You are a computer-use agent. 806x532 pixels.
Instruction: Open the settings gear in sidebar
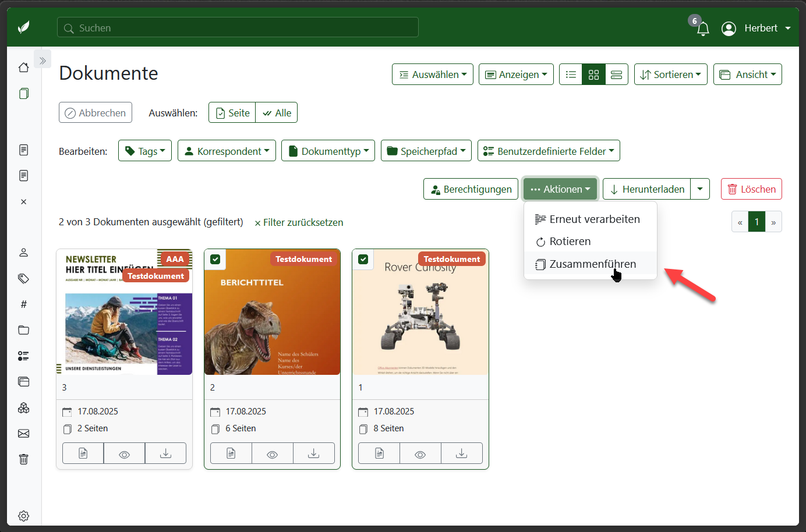click(24, 516)
